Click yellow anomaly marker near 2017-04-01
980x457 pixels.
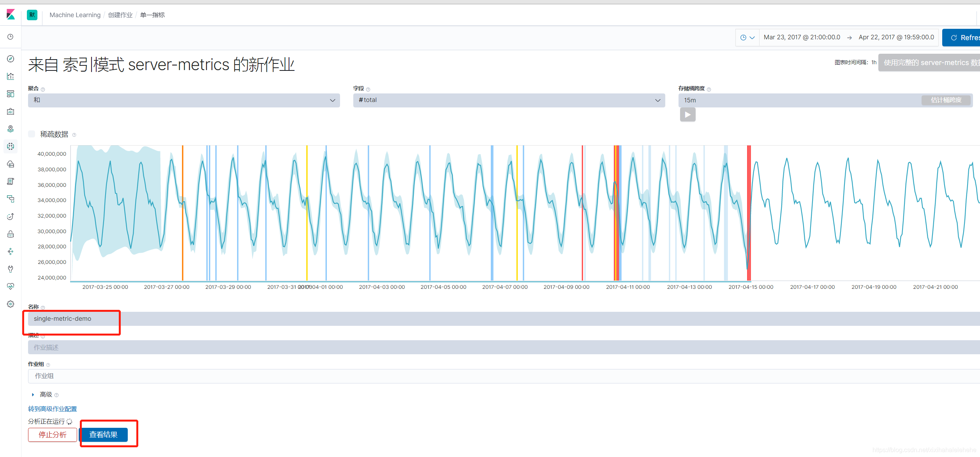[x=307, y=213]
